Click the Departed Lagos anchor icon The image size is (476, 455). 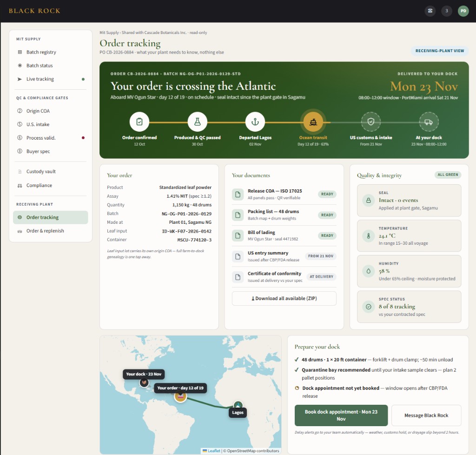pos(255,122)
